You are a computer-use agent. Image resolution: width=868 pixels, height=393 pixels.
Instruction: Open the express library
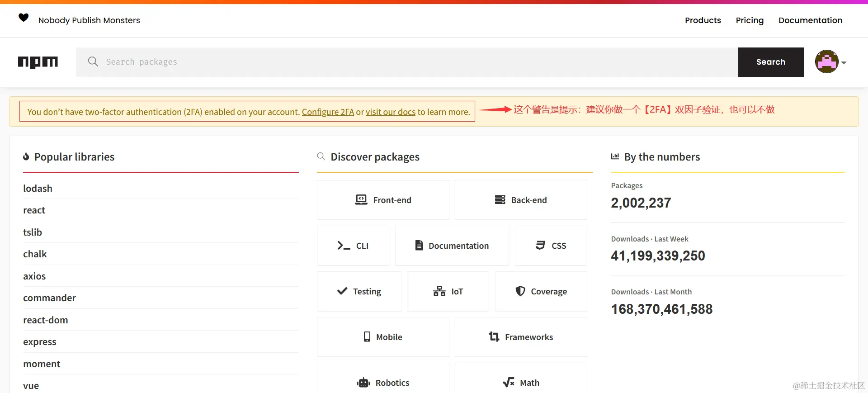coord(40,342)
